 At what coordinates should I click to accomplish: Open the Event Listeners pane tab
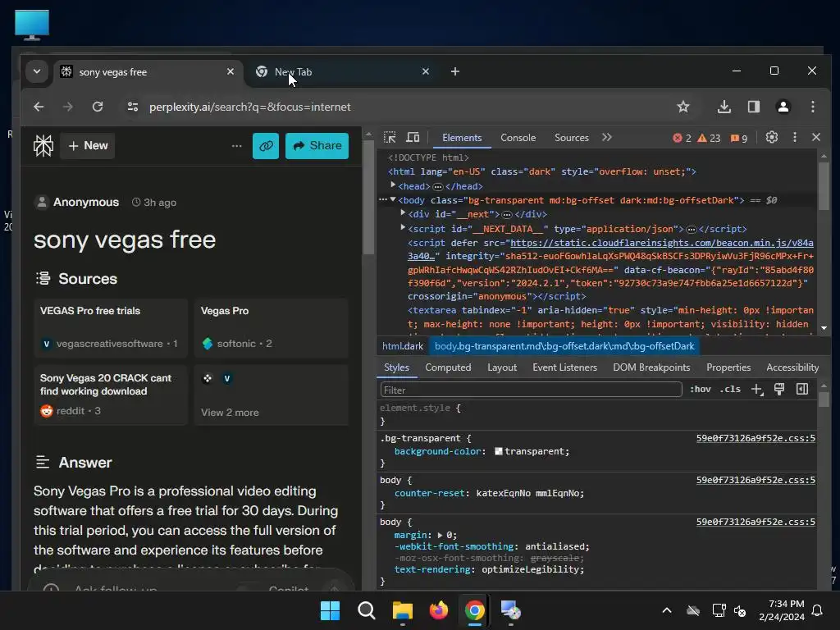(x=564, y=367)
